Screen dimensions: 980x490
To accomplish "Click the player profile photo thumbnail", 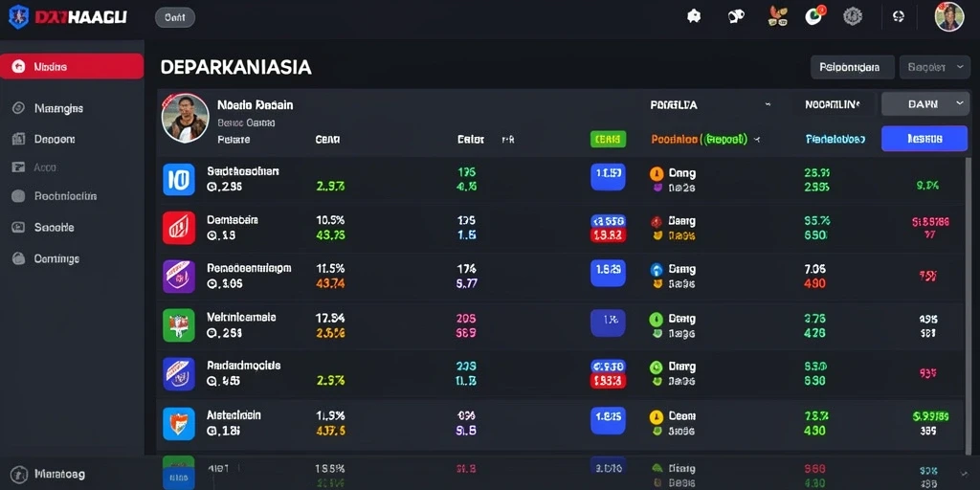I will tap(185, 118).
